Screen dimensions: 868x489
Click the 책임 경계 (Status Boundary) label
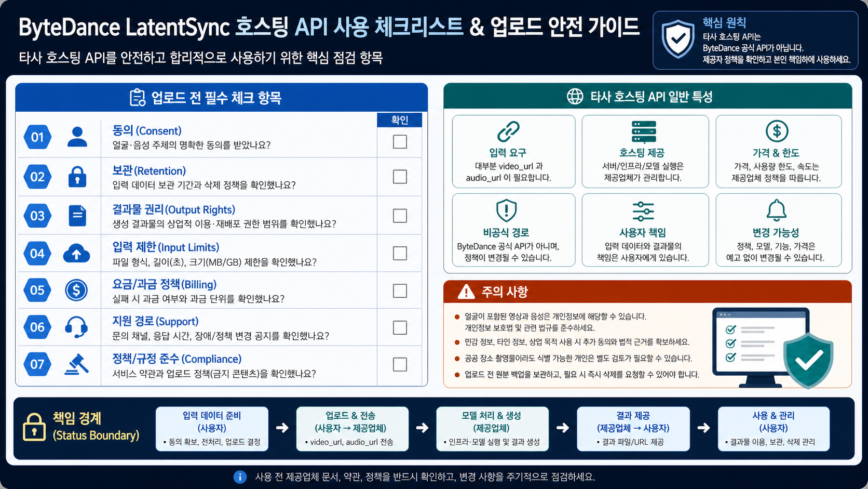(x=96, y=427)
